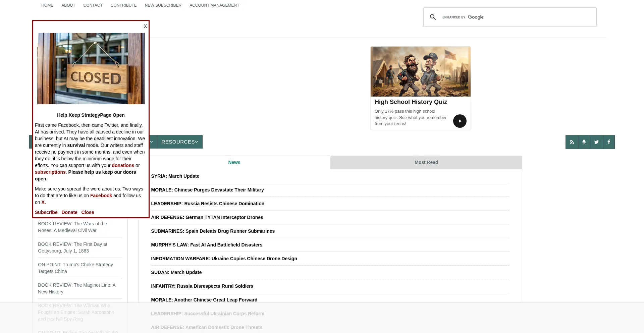
Task: Open MURPHY'S LAW: Fast AI article
Action: (x=207, y=245)
